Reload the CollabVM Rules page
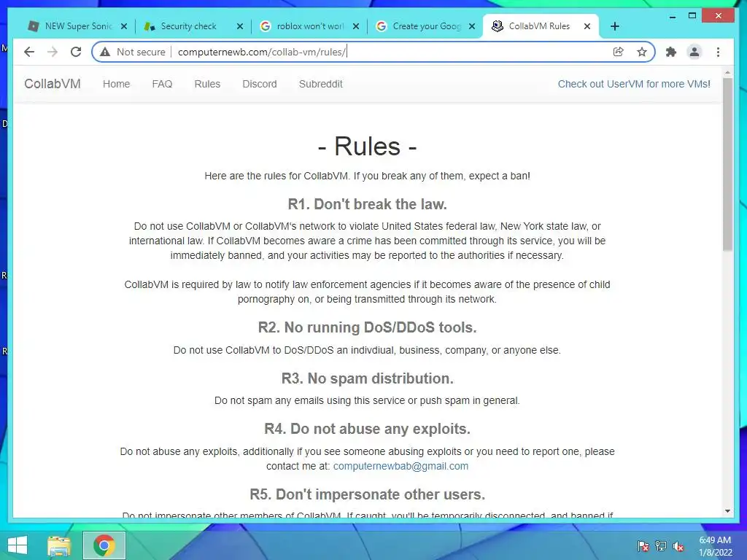This screenshot has width=747, height=560. 76,52
